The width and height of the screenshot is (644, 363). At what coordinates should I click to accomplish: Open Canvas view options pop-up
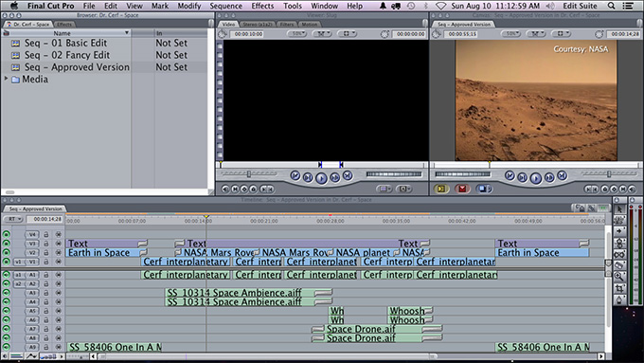point(561,34)
